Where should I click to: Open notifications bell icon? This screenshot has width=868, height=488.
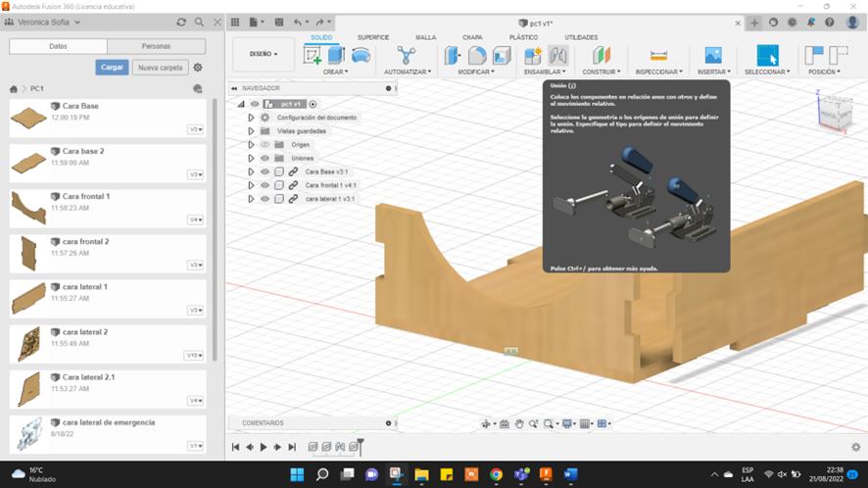tap(810, 23)
